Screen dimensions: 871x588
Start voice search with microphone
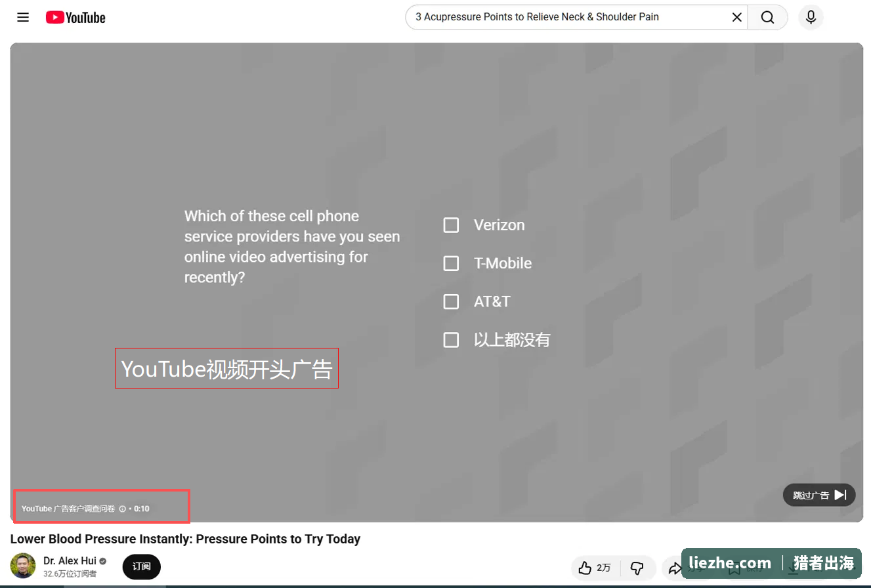pyautogui.click(x=811, y=17)
